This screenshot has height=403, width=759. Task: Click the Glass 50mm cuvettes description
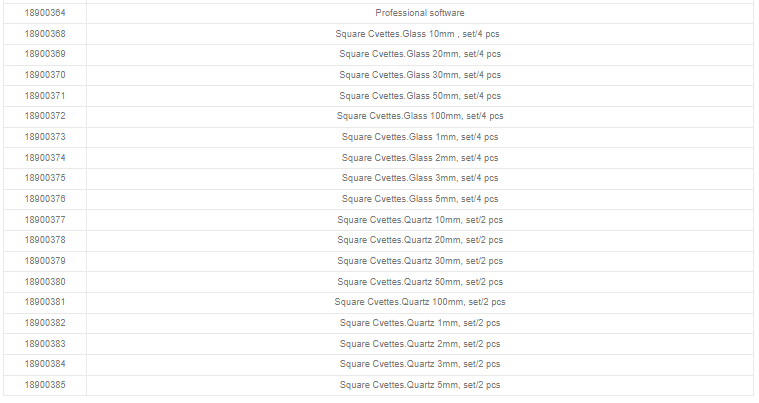pyautogui.click(x=419, y=96)
